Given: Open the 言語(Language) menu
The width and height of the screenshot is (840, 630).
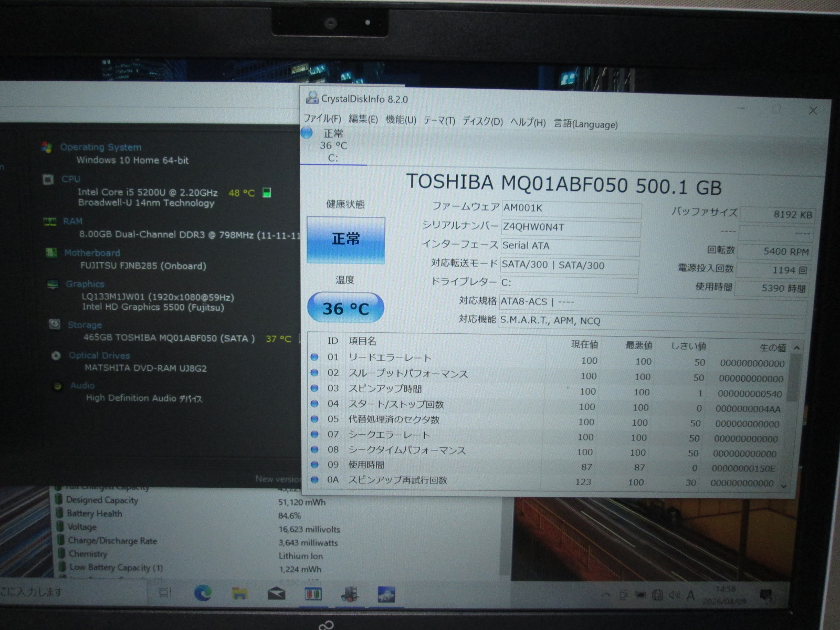Looking at the screenshot, I should point(585,124).
